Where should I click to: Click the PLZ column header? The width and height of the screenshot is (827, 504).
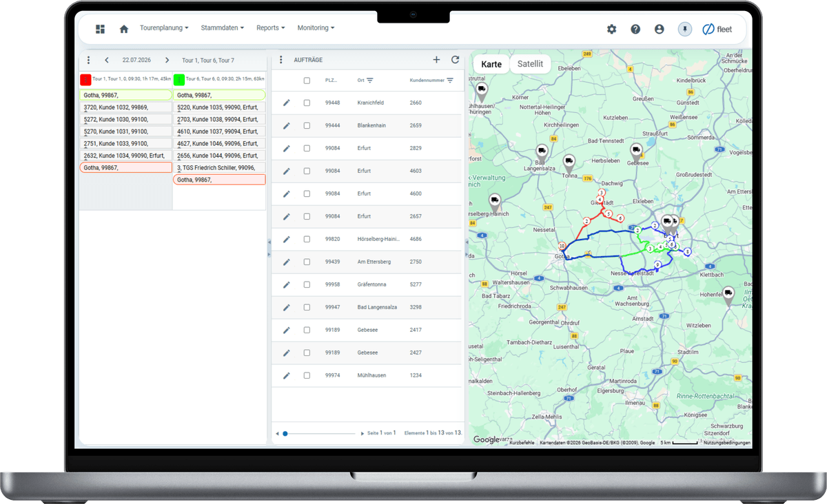331,81
